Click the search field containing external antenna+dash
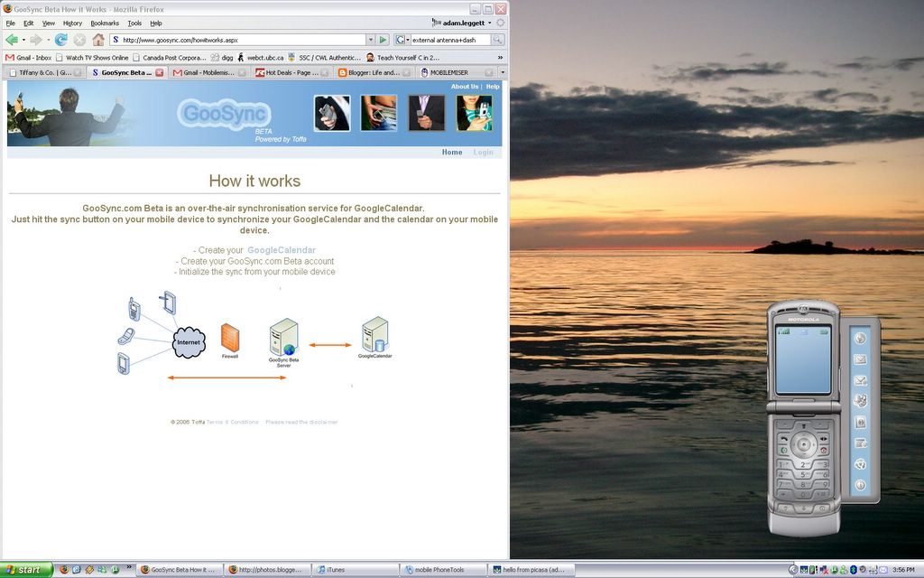Image resolution: width=924 pixels, height=578 pixels. [x=450, y=40]
